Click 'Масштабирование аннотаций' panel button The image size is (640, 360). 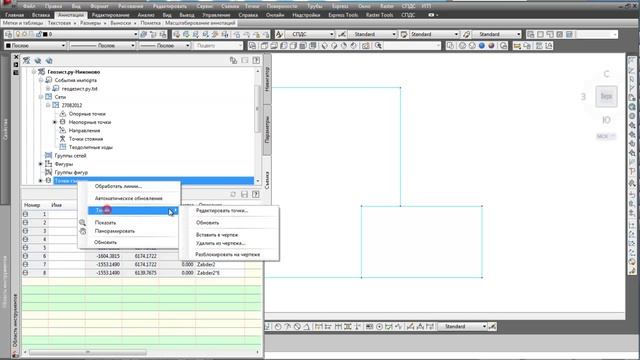tap(200, 23)
